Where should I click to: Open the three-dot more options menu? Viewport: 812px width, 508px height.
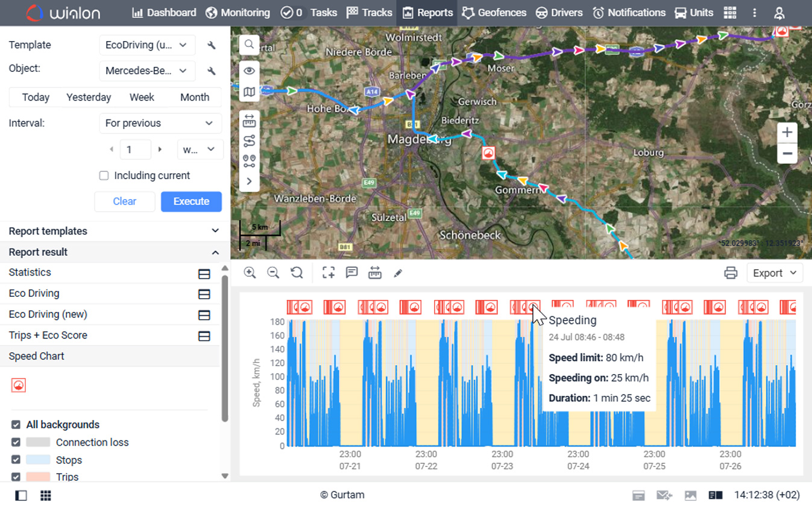pyautogui.click(x=754, y=13)
